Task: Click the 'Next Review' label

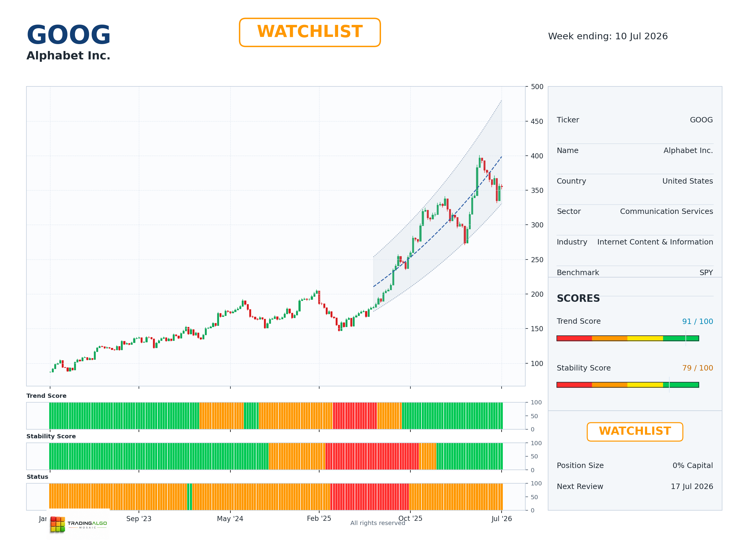Action: 580,487
